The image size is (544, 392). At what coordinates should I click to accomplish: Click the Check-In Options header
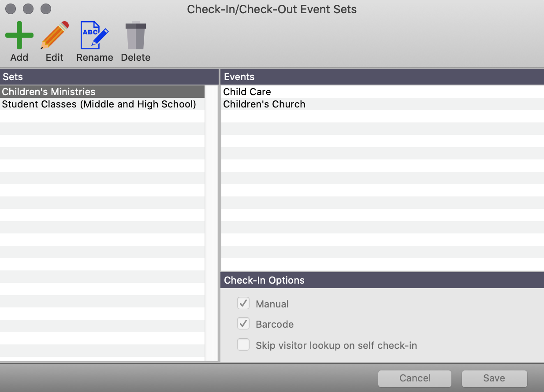click(263, 280)
